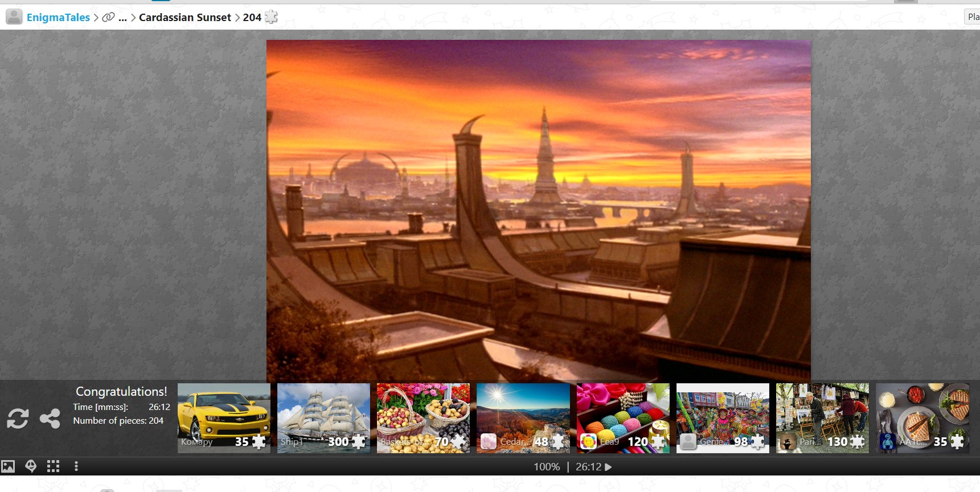Restart puzzle with the refresh arrows icon
This screenshot has width=980, height=492.
pos(18,418)
